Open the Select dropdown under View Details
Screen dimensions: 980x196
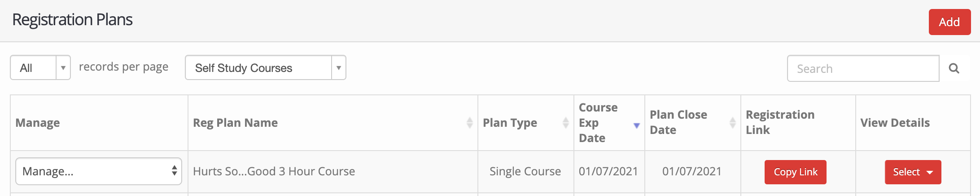[x=913, y=172]
